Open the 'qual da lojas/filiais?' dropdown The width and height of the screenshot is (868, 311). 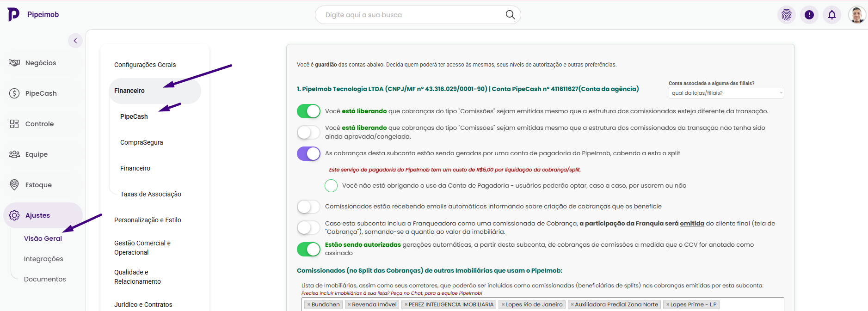726,93
